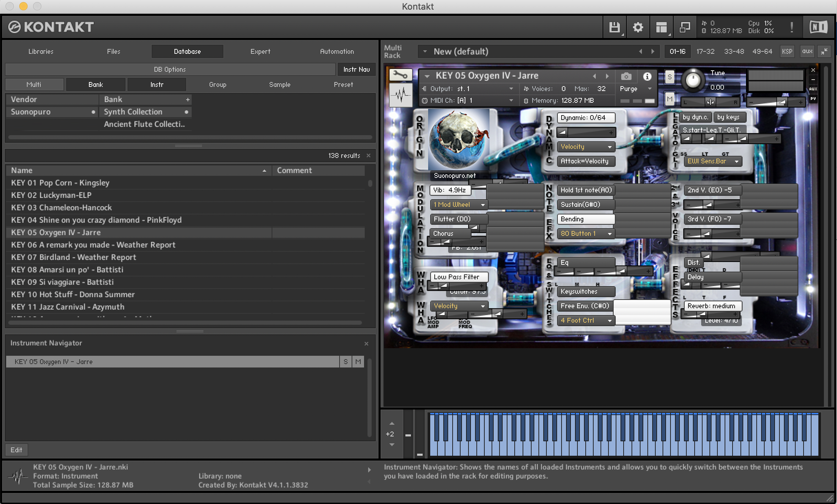This screenshot has width=837, height=504.
Task: Click the settings gear icon
Action: click(x=637, y=26)
